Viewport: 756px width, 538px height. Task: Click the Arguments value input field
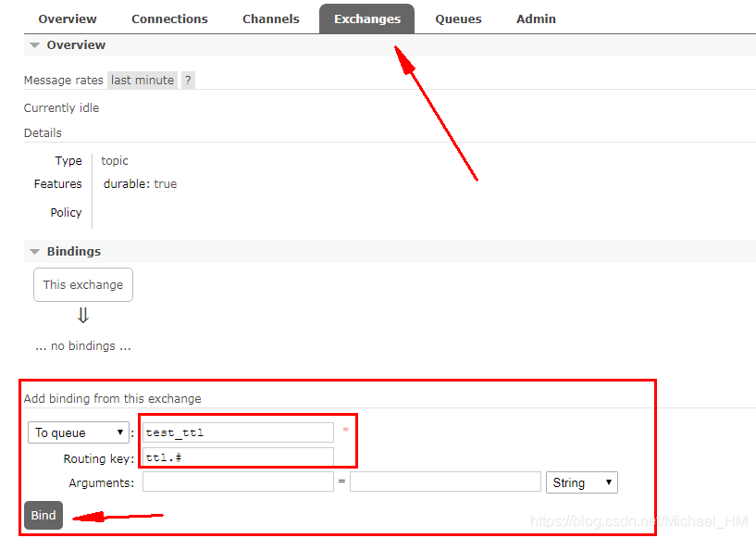tap(445, 482)
